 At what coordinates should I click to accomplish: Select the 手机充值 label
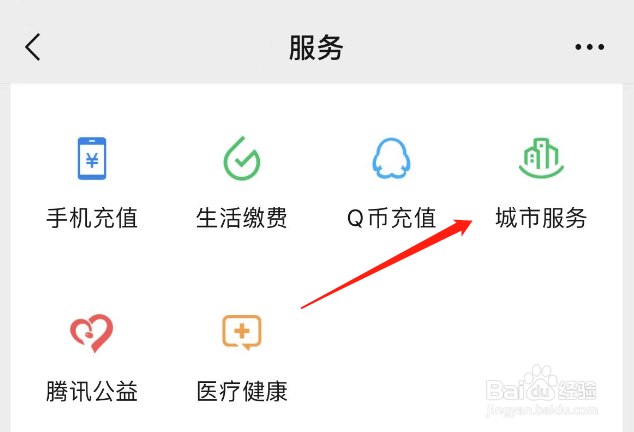pyautogui.click(x=92, y=218)
